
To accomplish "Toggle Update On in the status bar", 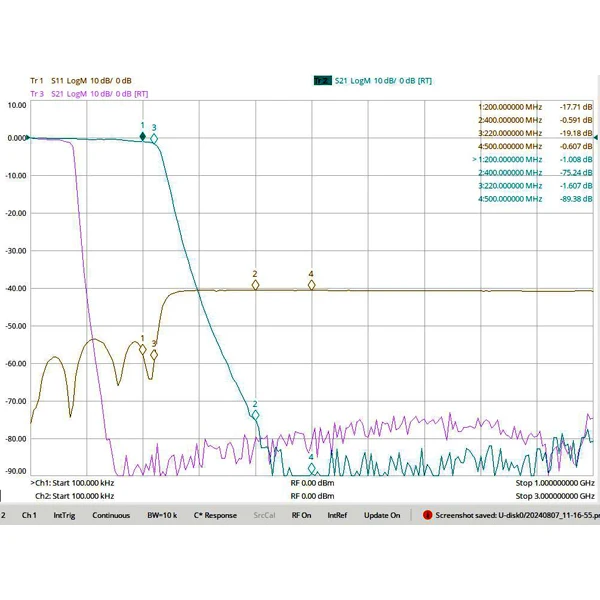I will [x=382, y=515].
